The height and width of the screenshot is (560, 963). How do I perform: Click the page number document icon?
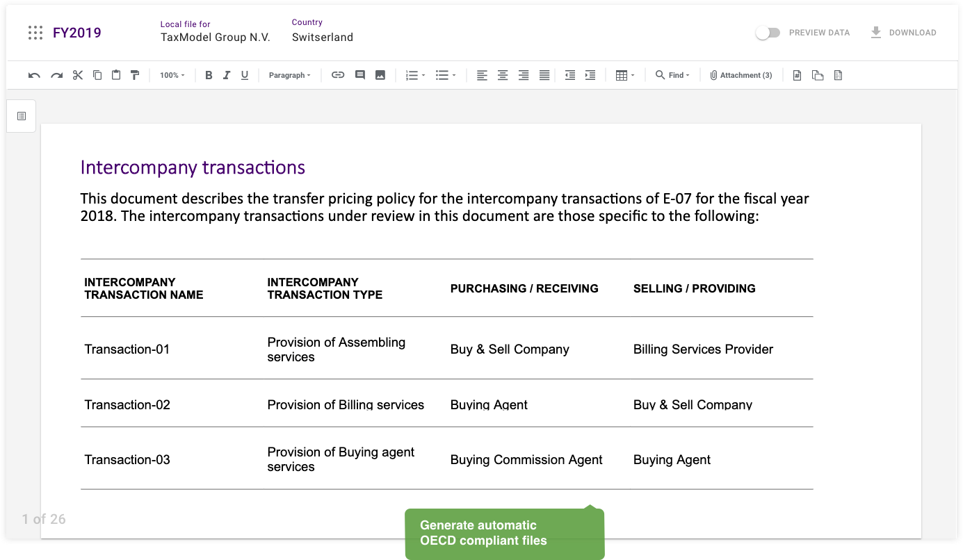click(798, 75)
